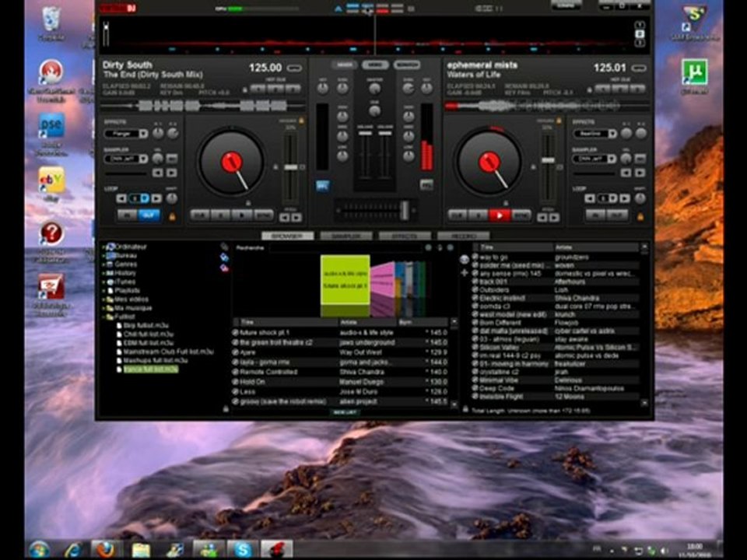Image resolution: width=747 pixels, height=560 pixels.
Task: Click the disc icon beside the sidelist
Action: [x=465, y=259]
